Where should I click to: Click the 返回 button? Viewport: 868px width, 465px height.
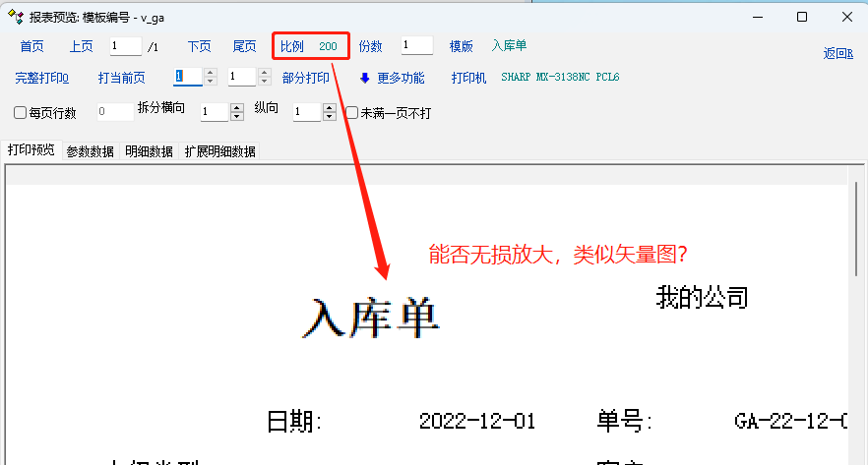coord(837,53)
